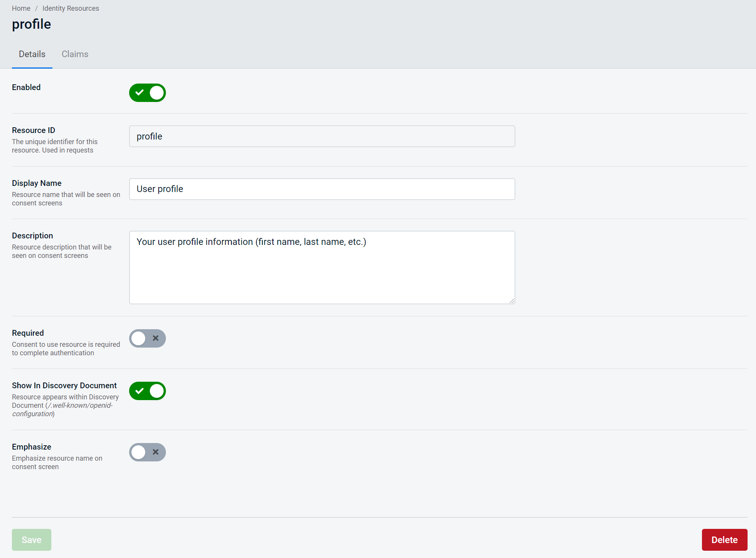Open Identity Resources breadcrumb link
756x558 pixels.
coord(71,8)
